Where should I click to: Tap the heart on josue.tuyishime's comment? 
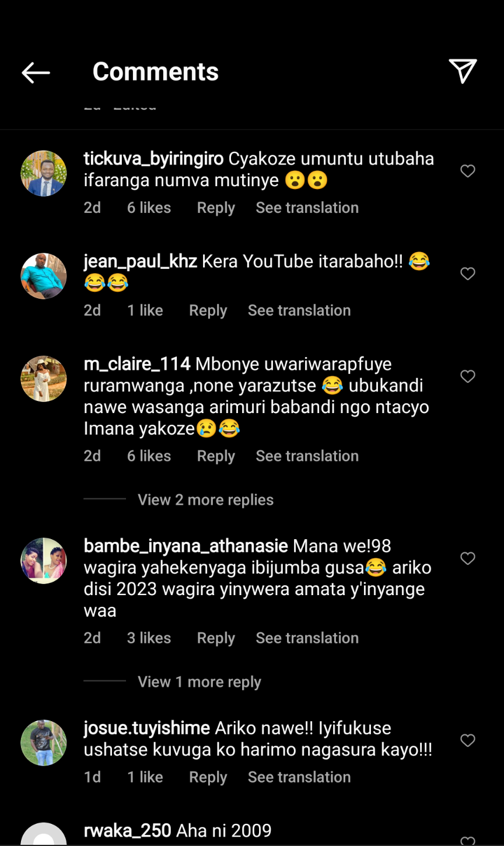(468, 740)
